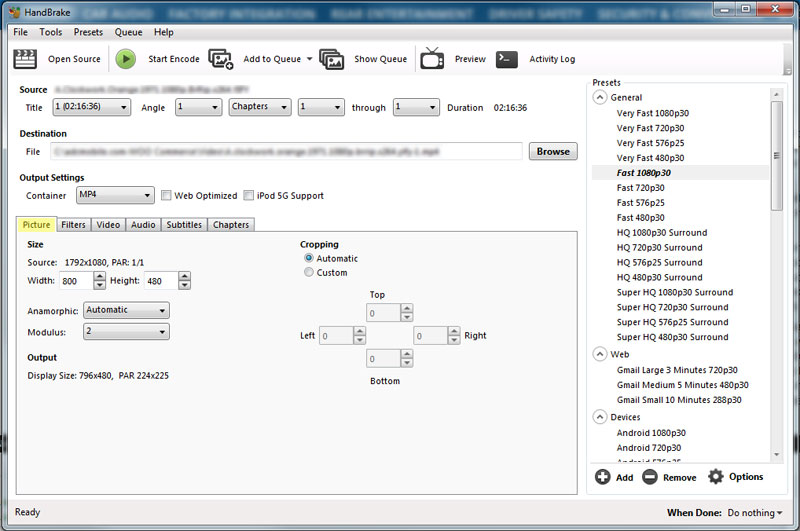Select the Fast 720p30 preset

(x=640, y=188)
